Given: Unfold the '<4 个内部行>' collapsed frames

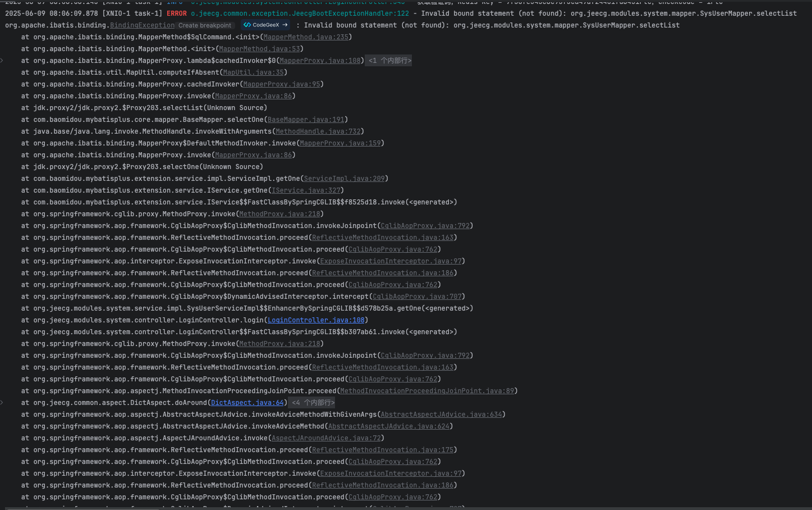Looking at the screenshot, I should (313, 403).
